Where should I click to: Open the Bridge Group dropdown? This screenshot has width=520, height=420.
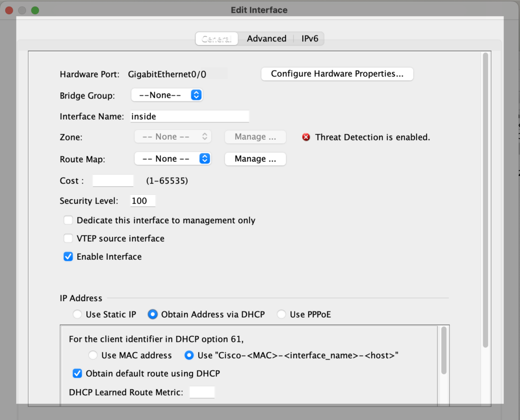[167, 95]
